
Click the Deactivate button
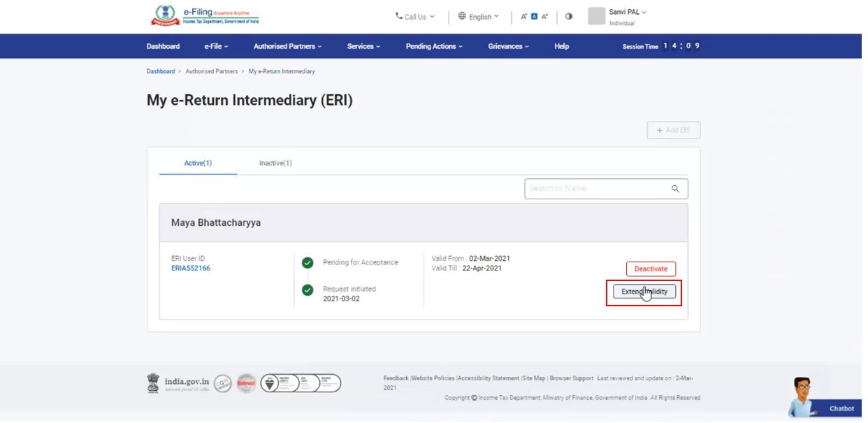[x=651, y=269]
